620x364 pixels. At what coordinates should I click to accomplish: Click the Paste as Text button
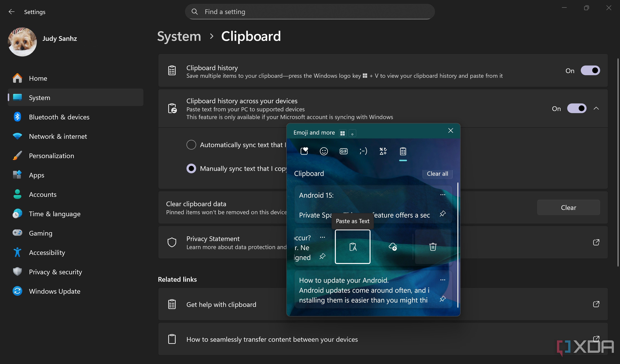click(x=353, y=246)
